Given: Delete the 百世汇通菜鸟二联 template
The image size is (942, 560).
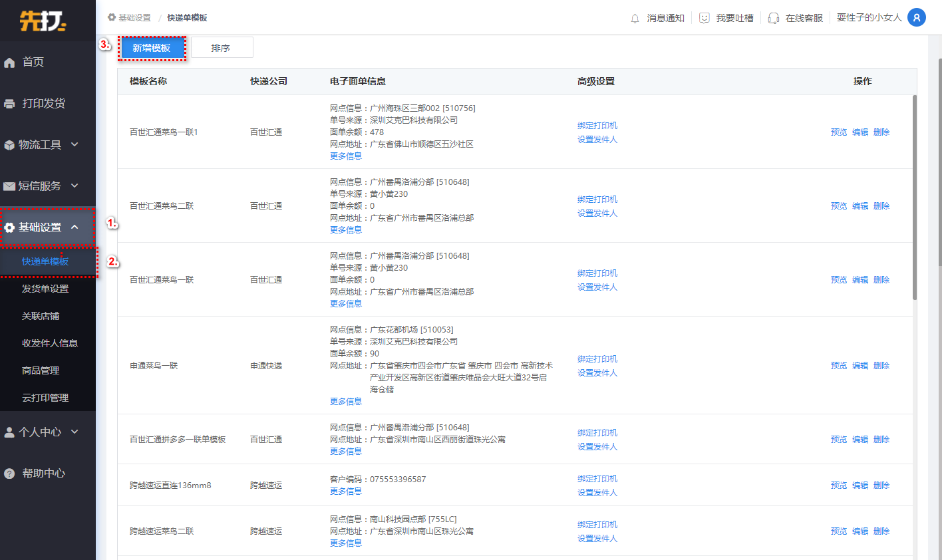Looking at the screenshot, I should click(881, 206).
